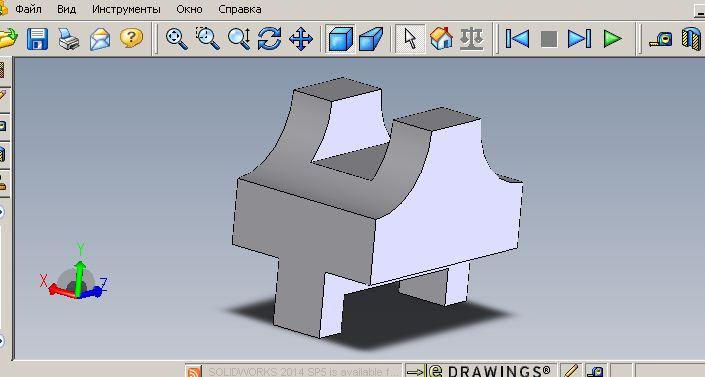This screenshot has height=377, width=705.
Task: Open the Файл menu
Action: point(28,9)
